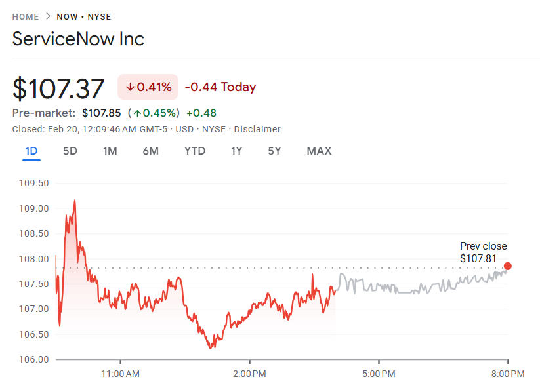Click the chart's highest peak above 109.00
The width and height of the screenshot is (540, 392).
pos(75,201)
